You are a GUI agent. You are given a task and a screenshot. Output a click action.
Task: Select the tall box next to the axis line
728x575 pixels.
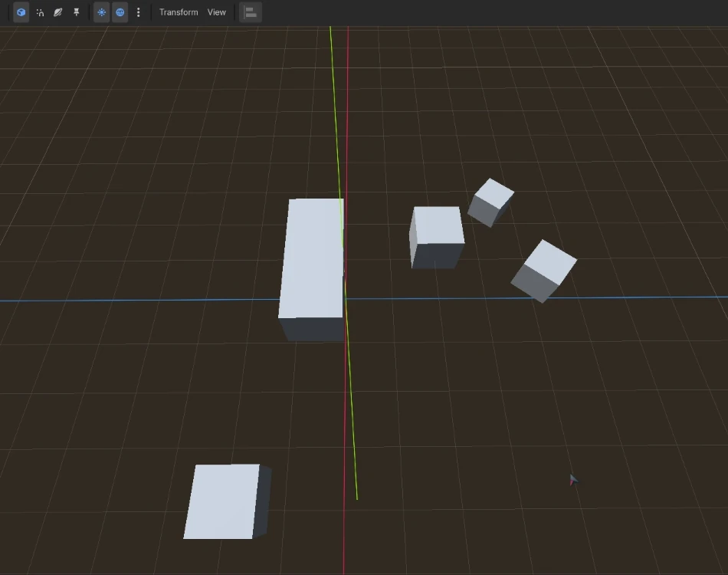312,269
